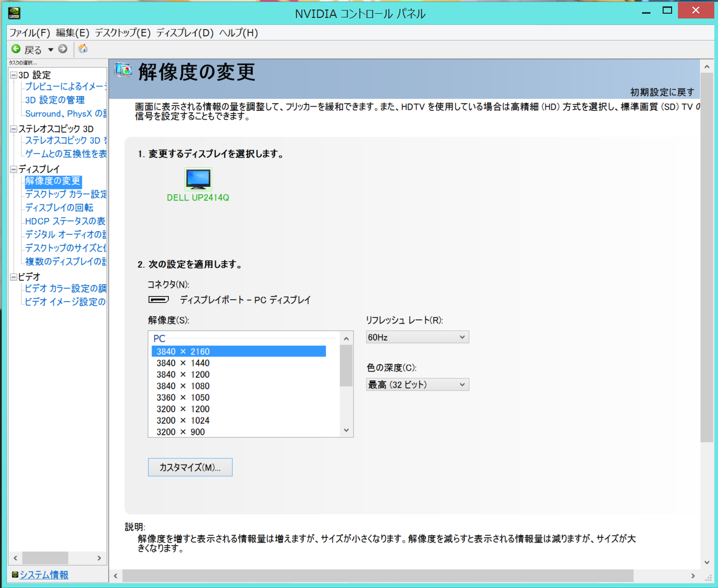The image size is (718, 588).
Task: Click the main panel vertical scrollbar thumb
Action: click(x=707, y=258)
